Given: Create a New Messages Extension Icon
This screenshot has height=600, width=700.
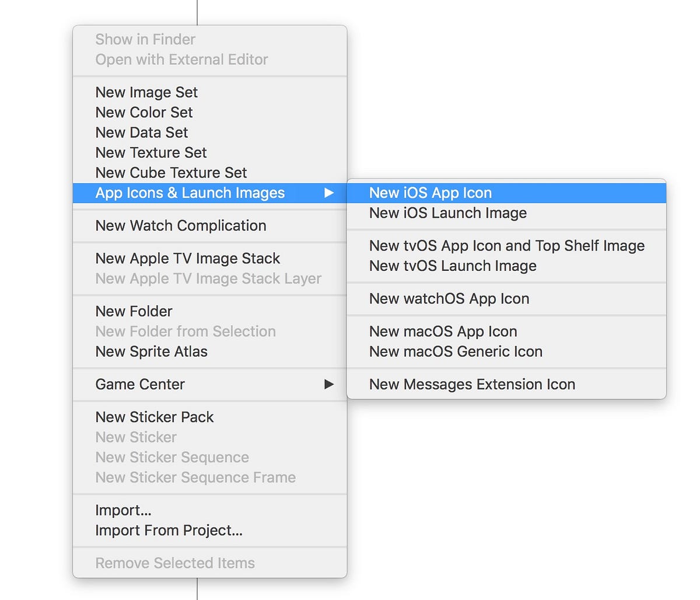Looking at the screenshot, I should (x=471, y=384).
